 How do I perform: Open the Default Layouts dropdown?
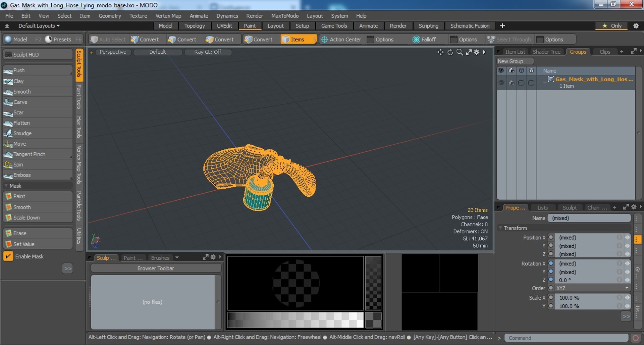coord(39,26)
